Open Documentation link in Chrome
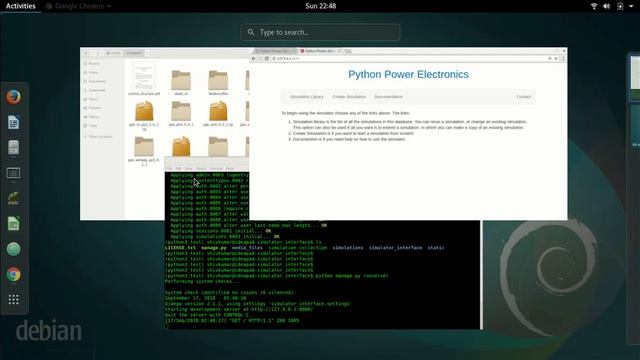This screenshot has width=640, height=360. point(388,97)
